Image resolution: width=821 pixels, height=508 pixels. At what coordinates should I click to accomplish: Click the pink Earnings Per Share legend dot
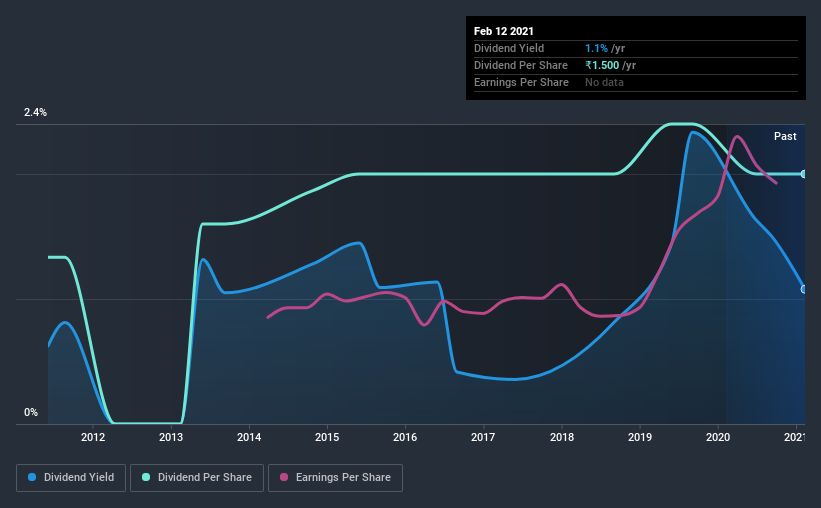[284, 477]
